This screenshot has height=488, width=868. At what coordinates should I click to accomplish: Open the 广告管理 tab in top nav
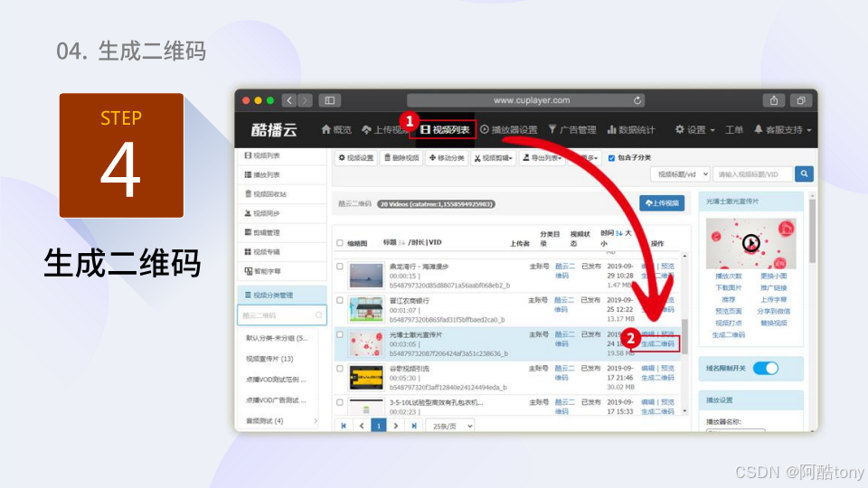(571, 129)
